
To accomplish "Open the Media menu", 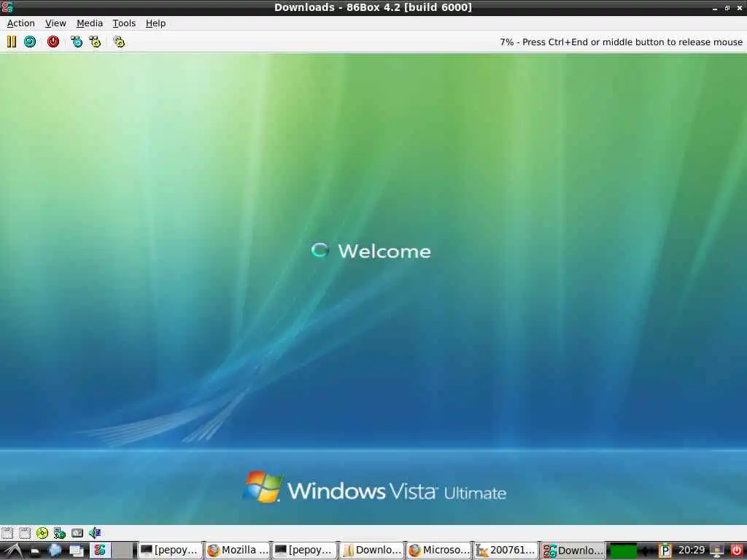I will (90, 23).
